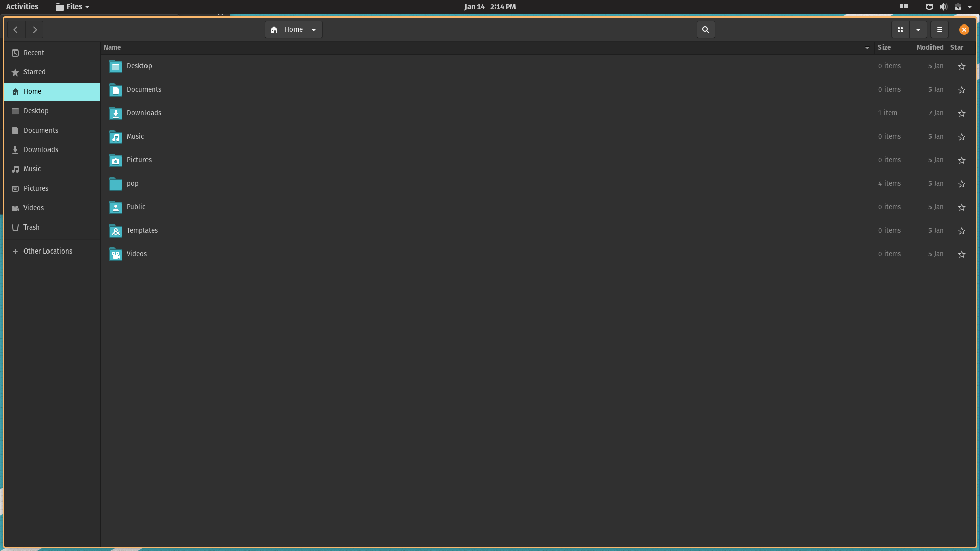The height and width of the screenshot is (551, 980).
Task: Select Music in the sidebar
Action: pos(52,169)
